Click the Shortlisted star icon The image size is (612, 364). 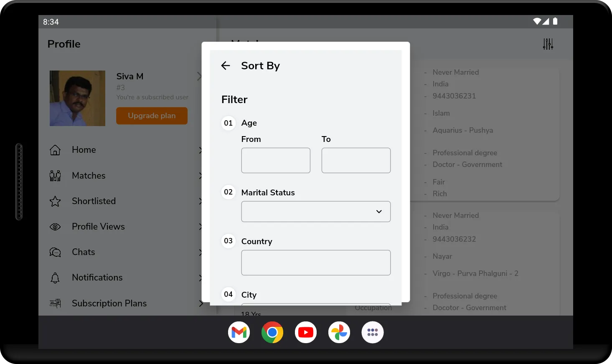pos(55,201)
